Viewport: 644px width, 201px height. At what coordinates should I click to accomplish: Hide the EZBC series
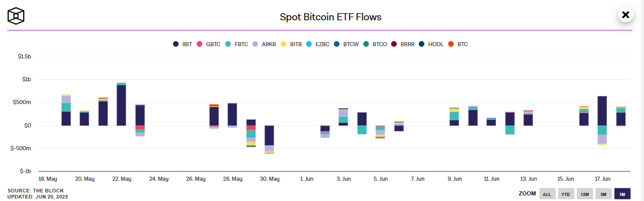(x=318, y=44)
